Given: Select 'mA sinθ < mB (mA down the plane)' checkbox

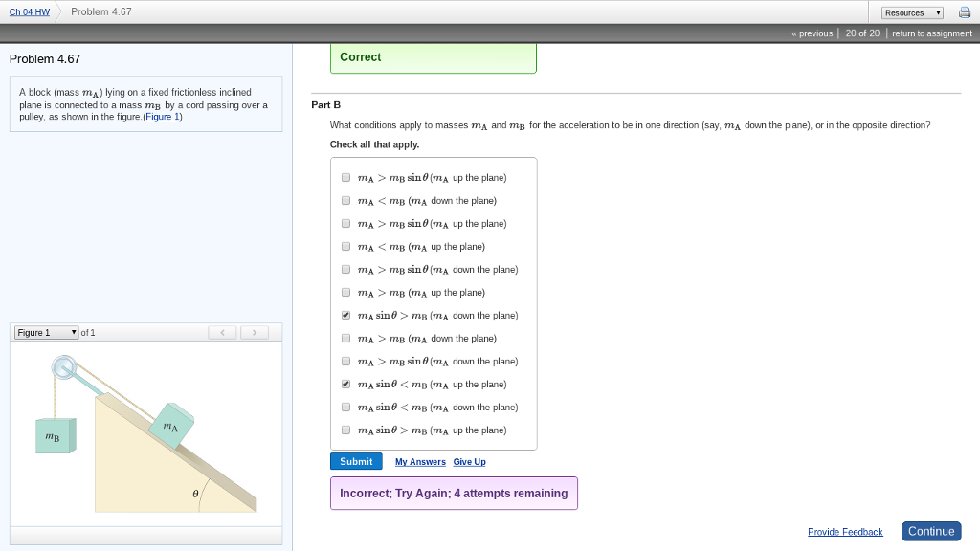Looking at the screenshot, I should click(x=345, y=408).
